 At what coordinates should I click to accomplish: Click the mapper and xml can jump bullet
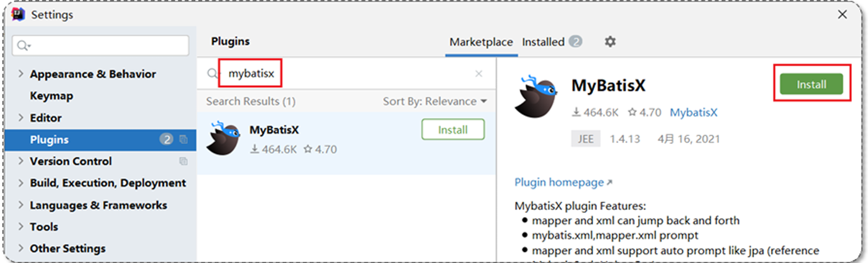(x=636, y=221)
